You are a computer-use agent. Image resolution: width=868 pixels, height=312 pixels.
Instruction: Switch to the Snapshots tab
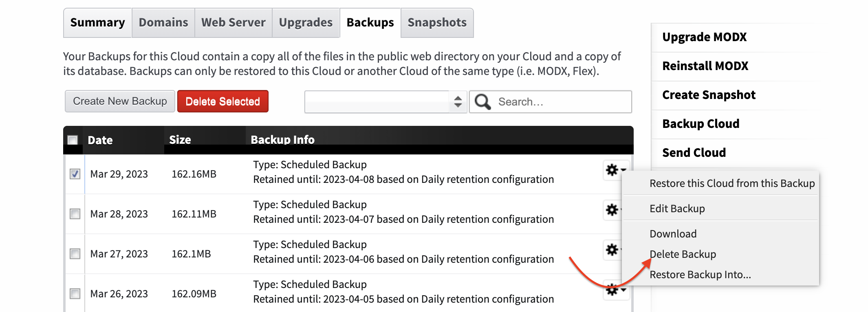436,23
